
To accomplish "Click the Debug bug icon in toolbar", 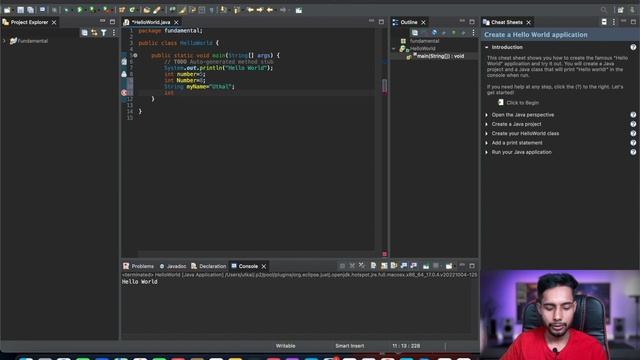I will (67, 10).
